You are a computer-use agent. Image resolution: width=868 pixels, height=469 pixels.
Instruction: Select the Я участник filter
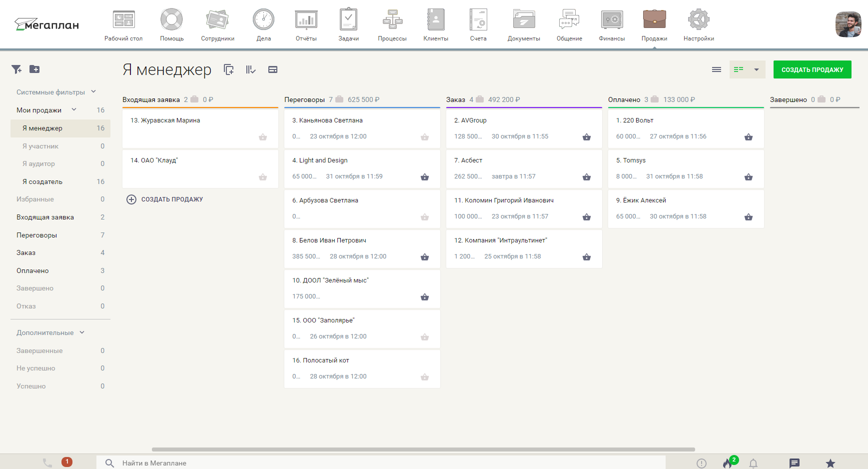pyautogui.click(x=60, y=146)
